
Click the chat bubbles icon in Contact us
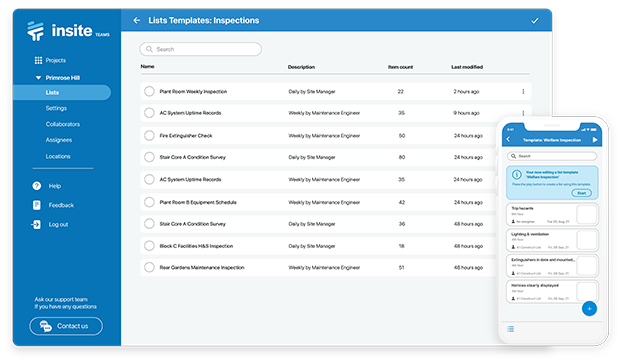pos(46,326)
